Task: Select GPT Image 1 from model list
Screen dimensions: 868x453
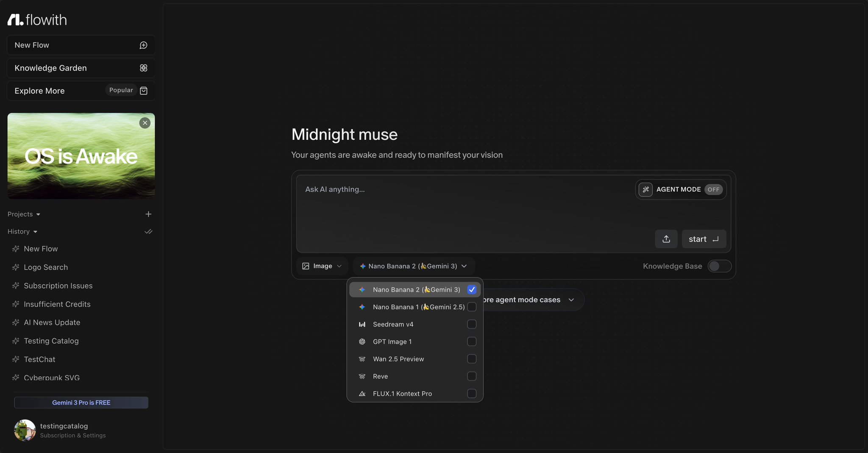Action: coord(415,342)
